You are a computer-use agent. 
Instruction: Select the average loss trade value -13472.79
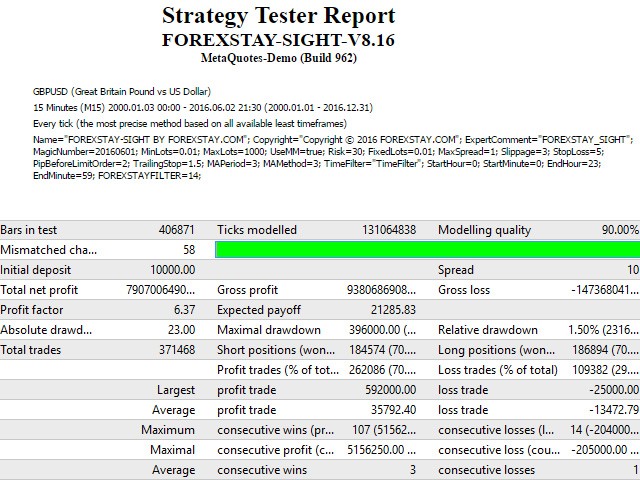[614, 410]
